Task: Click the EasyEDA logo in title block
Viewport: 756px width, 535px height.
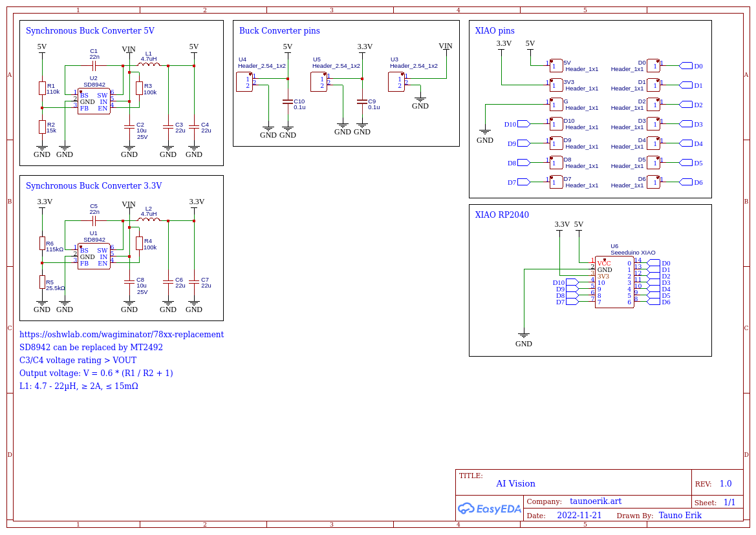Action: click(489, 509)
